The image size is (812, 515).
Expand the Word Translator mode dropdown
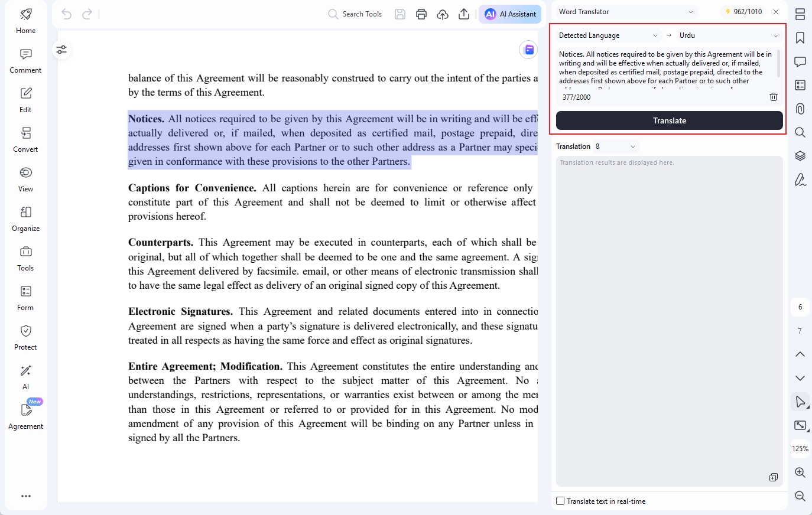(x=626, y=12)
